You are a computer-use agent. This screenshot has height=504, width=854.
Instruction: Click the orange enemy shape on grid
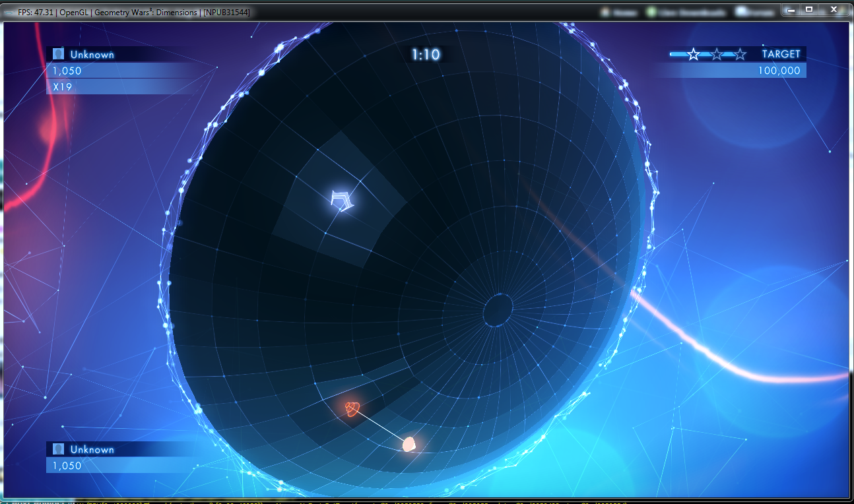354,410
